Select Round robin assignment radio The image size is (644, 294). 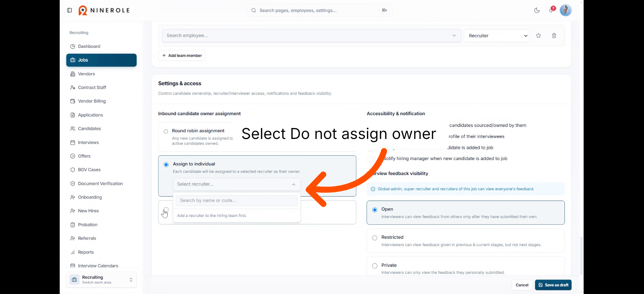click(166, 131)
